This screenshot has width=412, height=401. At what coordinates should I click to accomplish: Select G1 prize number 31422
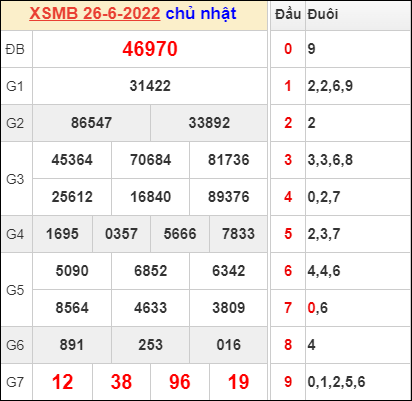pos(150,86)
